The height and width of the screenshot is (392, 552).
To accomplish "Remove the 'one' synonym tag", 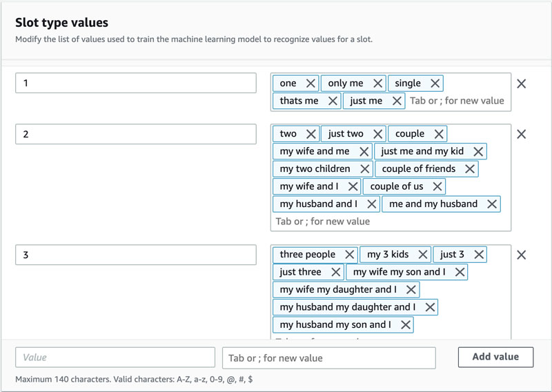I will [310, 84].
